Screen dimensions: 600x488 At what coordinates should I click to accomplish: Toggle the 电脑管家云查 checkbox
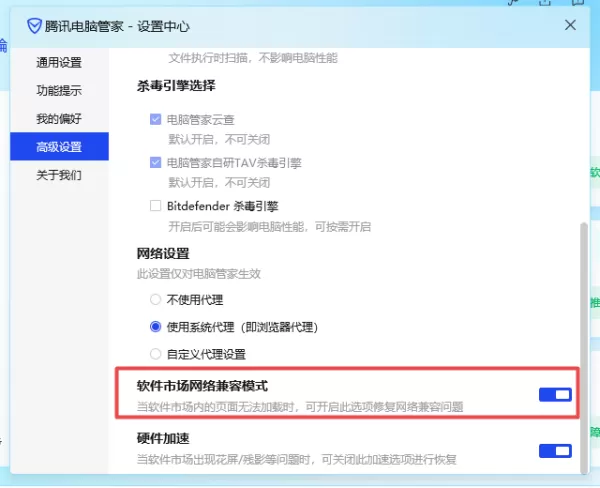pos(155,119)
